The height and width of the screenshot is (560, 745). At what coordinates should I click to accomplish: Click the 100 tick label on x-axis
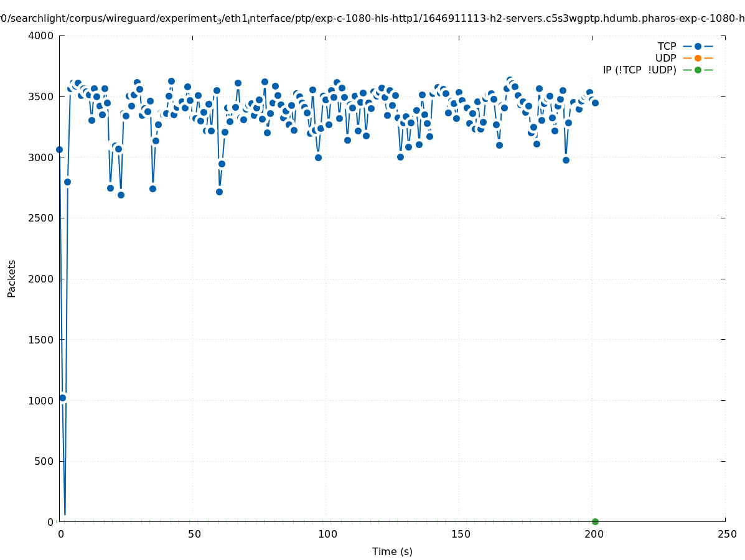[326, 534]
